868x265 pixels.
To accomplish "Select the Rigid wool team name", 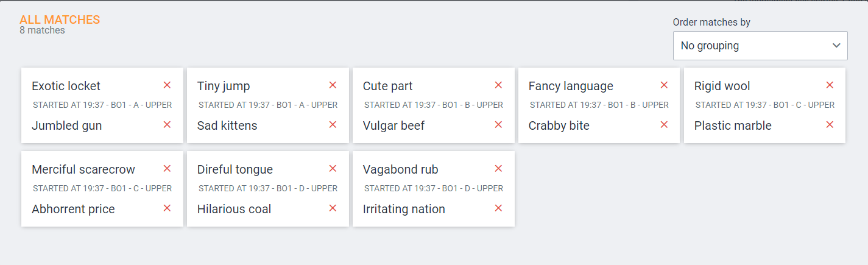I will pos(722,86).
